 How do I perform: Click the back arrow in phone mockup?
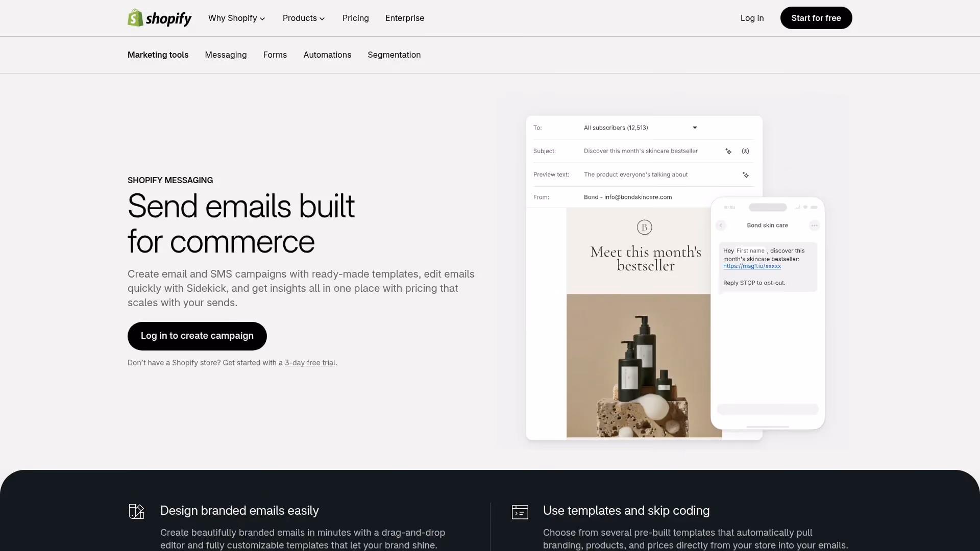[x=721, y=225]
